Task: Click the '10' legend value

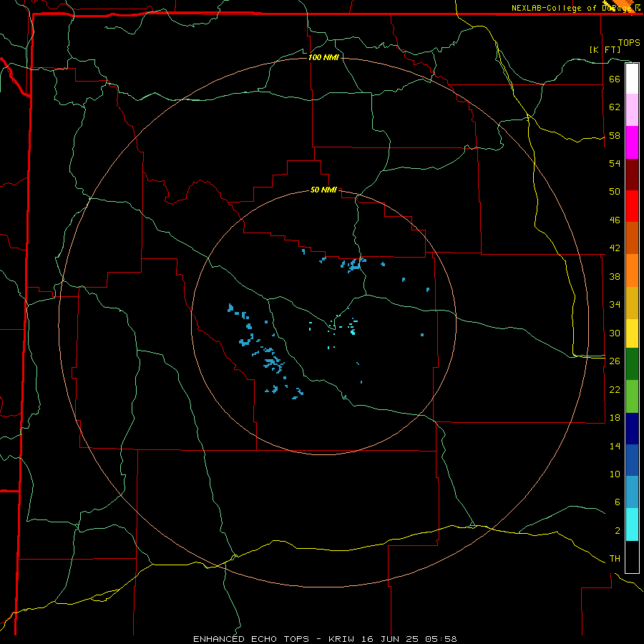Action: [615, 474]
